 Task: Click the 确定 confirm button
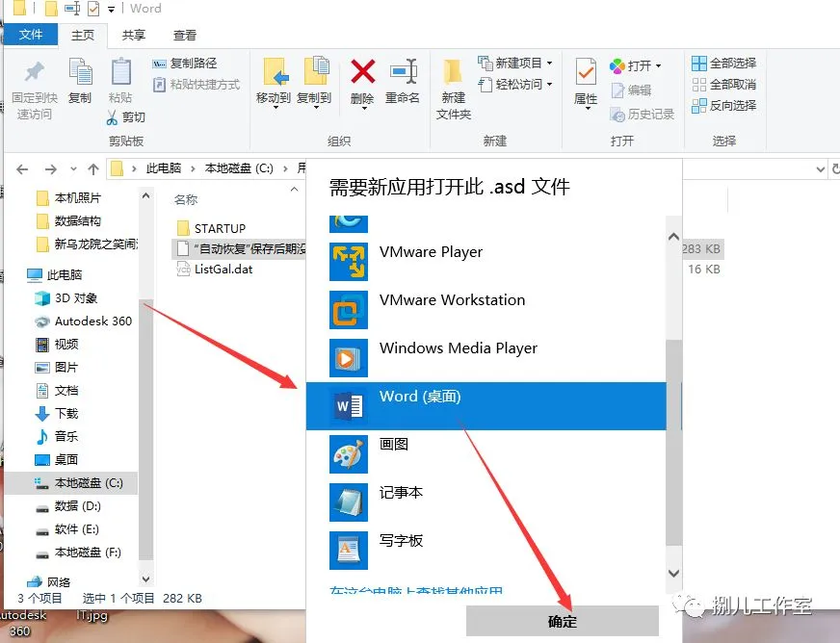(x=562, y=621)
